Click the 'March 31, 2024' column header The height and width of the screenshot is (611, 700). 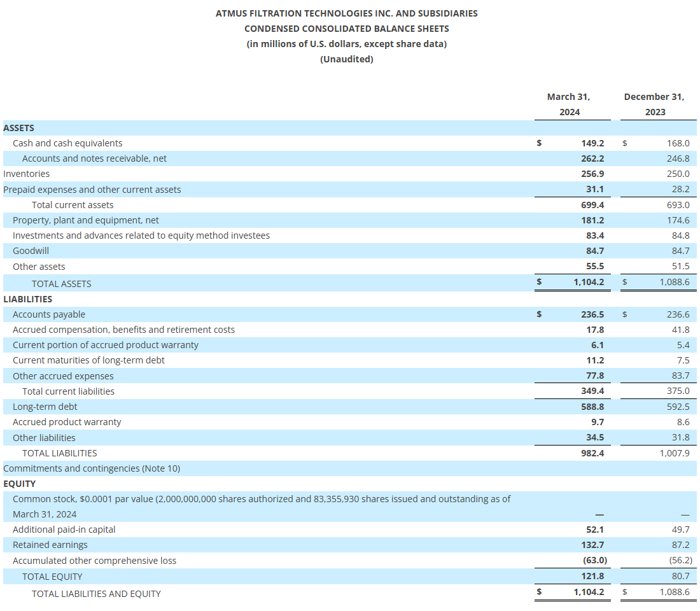pyautogui.click(x=569, y=104)
